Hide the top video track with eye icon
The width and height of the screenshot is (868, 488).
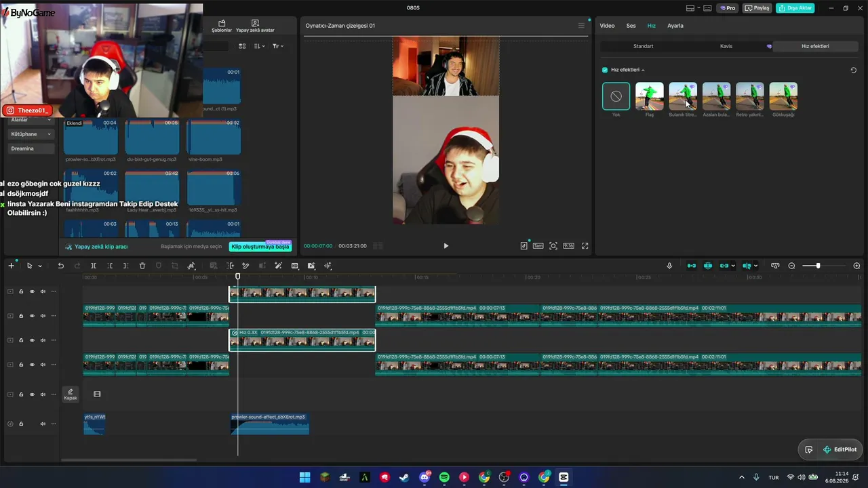click(32, 291)
